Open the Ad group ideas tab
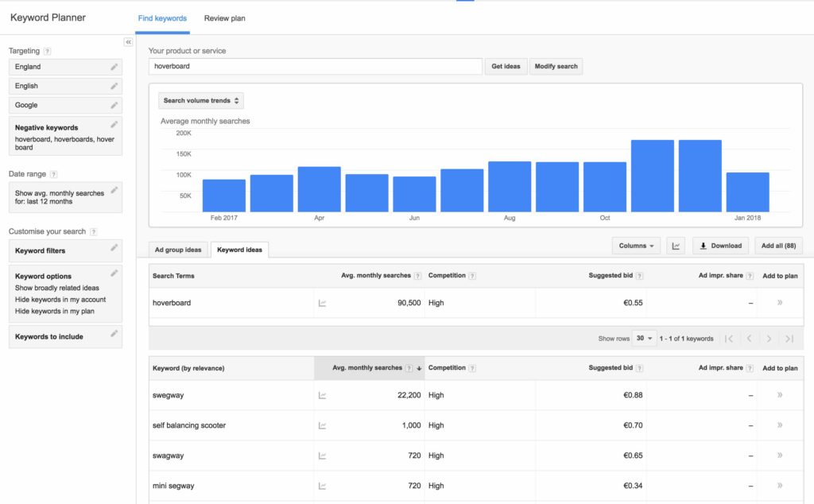 pos(178,250)
